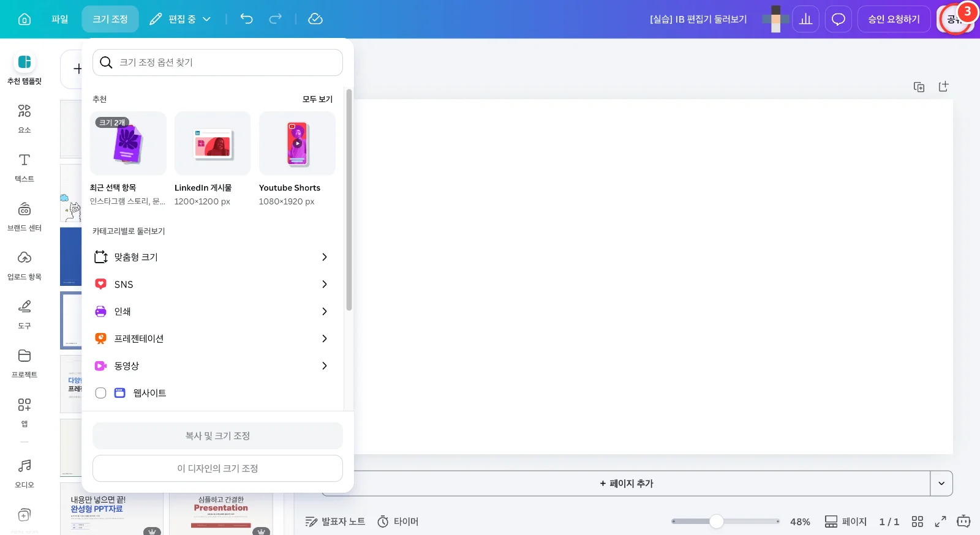Click 이 디자인의 크기 조정 button
Viewport: 980px width, 535px height.
point(217,468)
